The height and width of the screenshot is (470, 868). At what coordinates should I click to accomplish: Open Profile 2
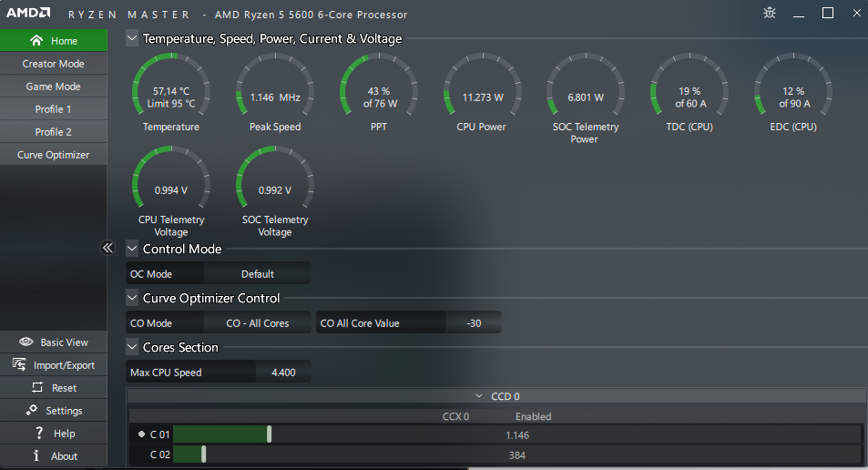coord(54,132)
